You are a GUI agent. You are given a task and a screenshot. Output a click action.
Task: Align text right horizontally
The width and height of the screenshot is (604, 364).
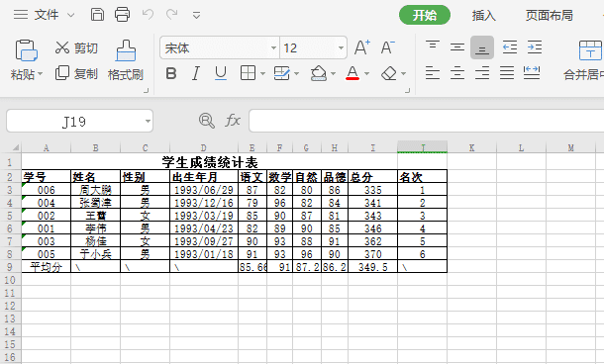(x=482, y=73)
